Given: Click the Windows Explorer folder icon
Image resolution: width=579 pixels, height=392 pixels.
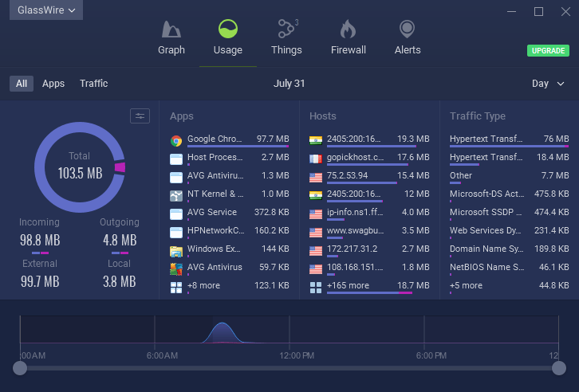Looking at the screenshot, I should point(176,251).
